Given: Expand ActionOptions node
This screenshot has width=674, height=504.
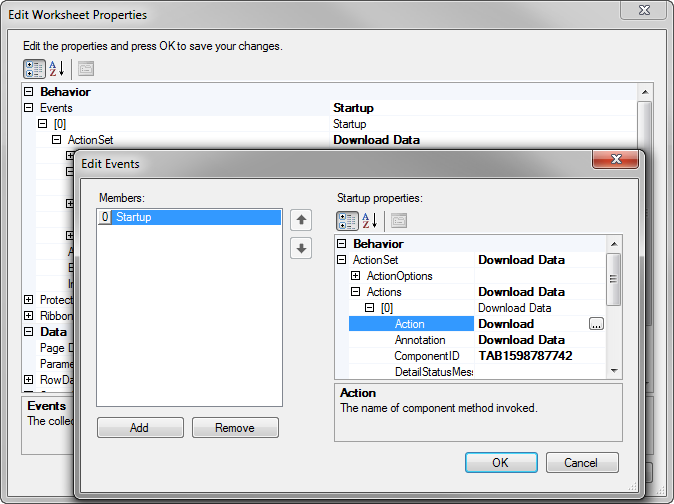Looking at the screenshot, I should pos(355,275).
